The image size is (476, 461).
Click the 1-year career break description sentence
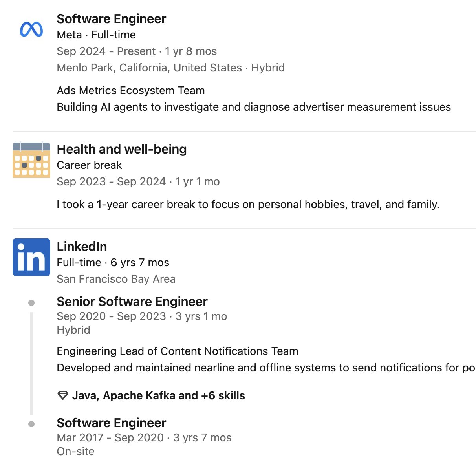[x=248, y=205]
